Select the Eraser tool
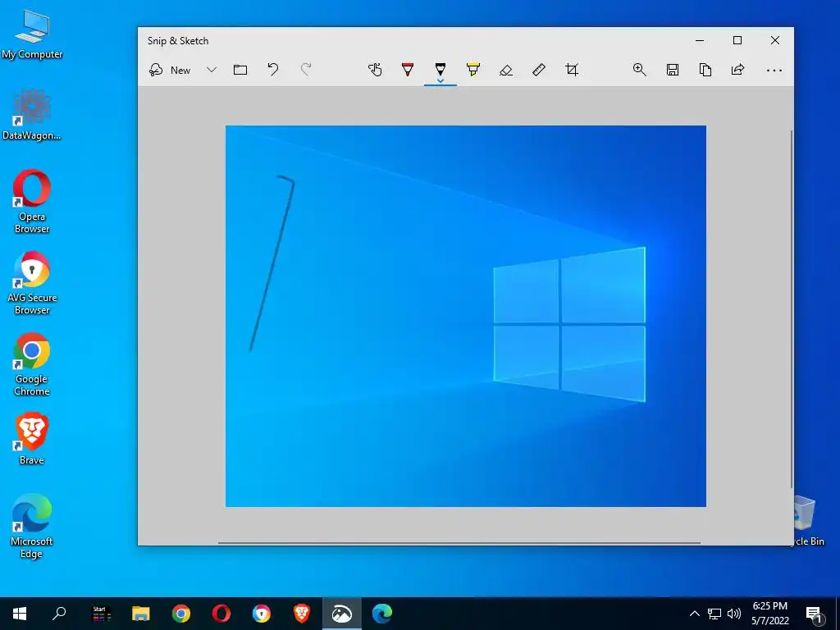Viewport: 840px width, 630px height. tap(505, 70)
